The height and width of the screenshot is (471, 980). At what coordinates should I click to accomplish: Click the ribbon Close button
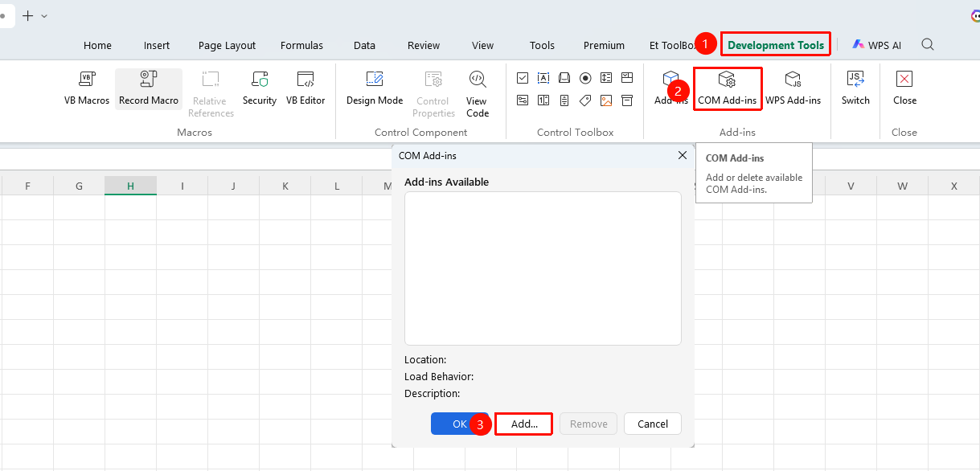(x=904, y=88)
